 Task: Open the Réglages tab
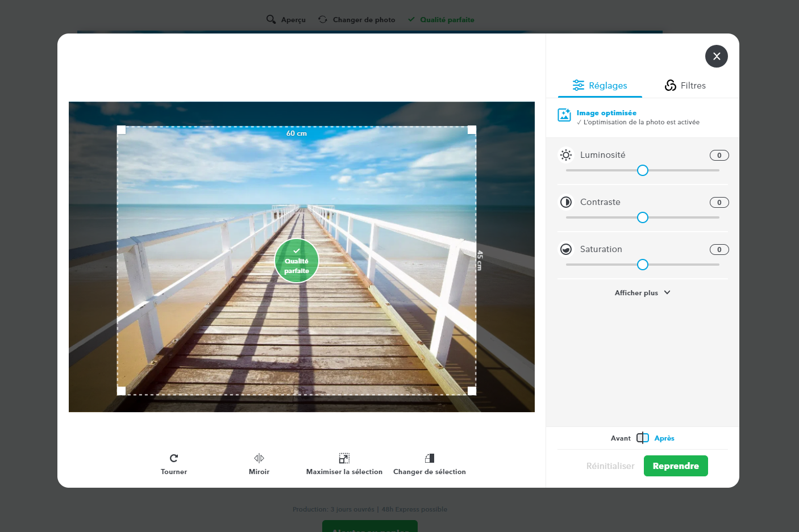coord(600,85)
